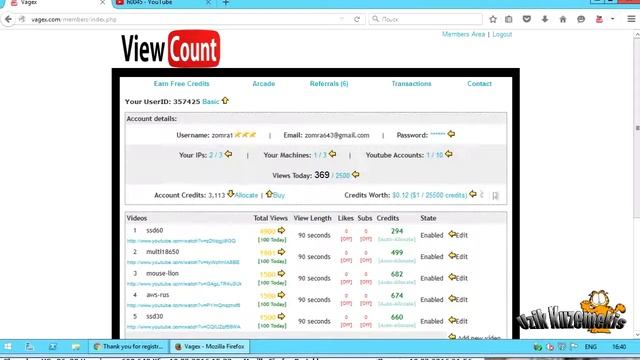The height and width of the screenshot is (360, 640).
Task: Click the upgrade arrow next to Basic
Action: point(225,100)
